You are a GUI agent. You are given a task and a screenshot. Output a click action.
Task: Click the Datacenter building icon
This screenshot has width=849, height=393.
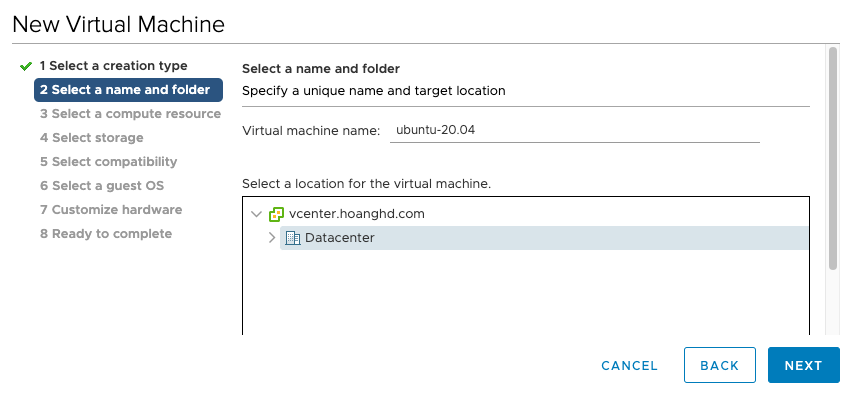(x=292, y=238)
